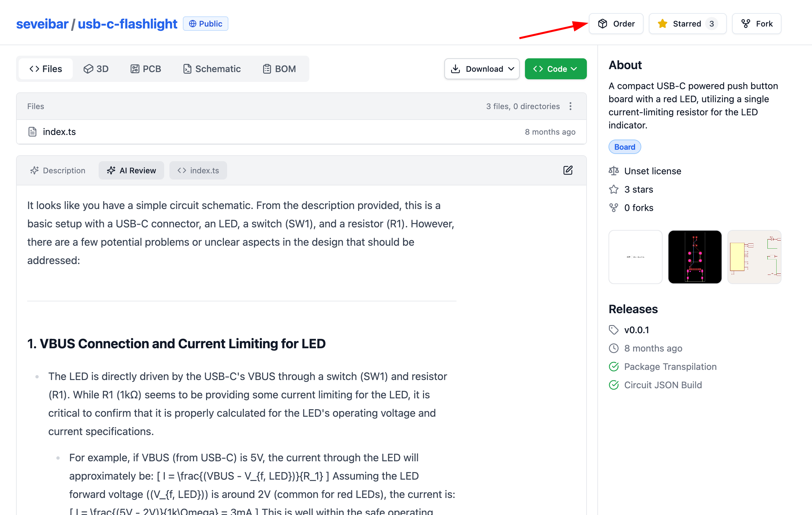Select the Description tab
This screenshot has width=812, height=515.
click(x=58, y=171)
